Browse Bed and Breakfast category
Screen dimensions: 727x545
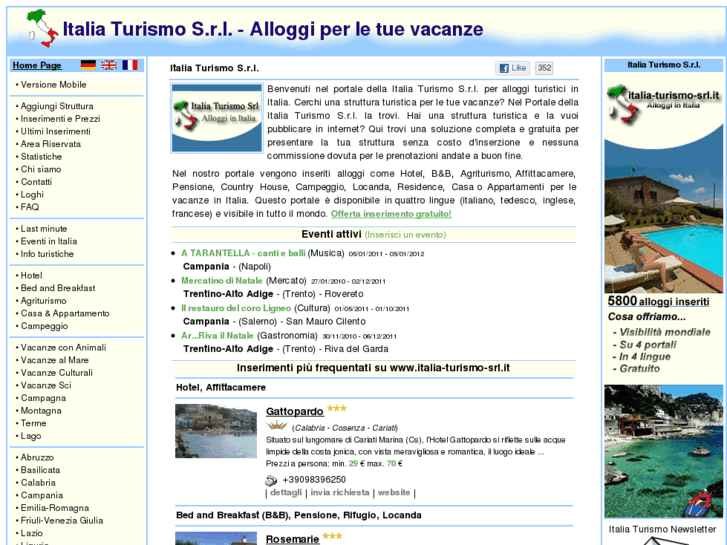pyautogui.click(x=58, y=288)
